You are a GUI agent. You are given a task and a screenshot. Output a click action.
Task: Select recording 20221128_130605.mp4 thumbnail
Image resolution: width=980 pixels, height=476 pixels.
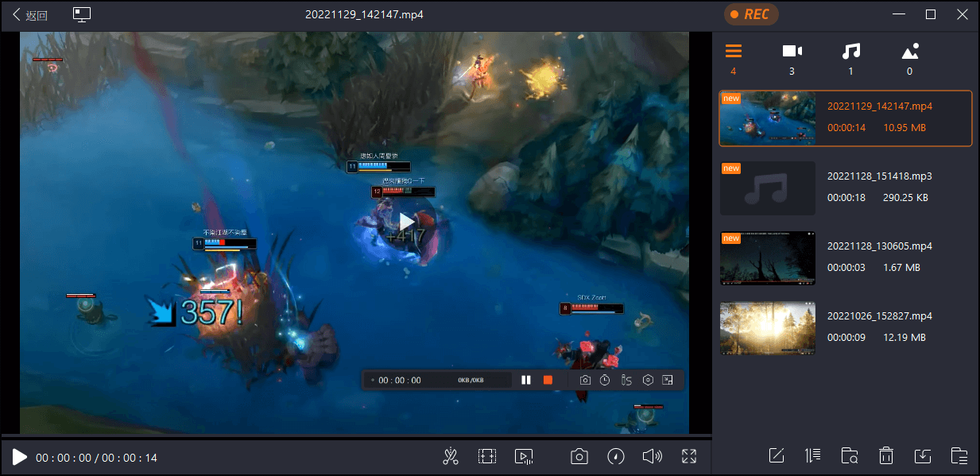point(768,258)
